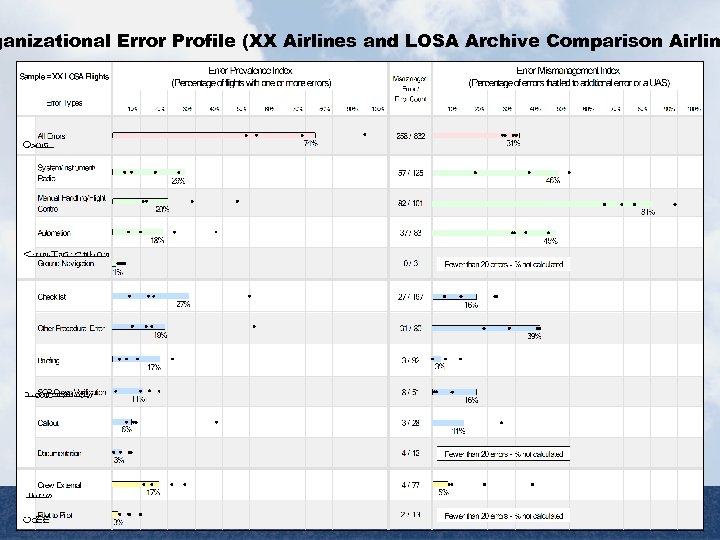Click 'Fewer than 20 errors' note in Pilot to Pilot row
Viewport: 720px width, 540px height.
pos(503,516)
